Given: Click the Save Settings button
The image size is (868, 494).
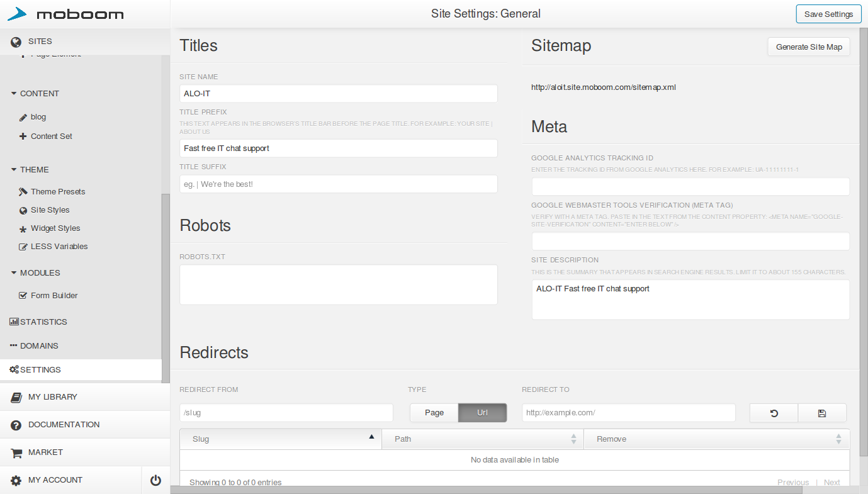Looking at the screenshot, I should click(x=828, y=14).
